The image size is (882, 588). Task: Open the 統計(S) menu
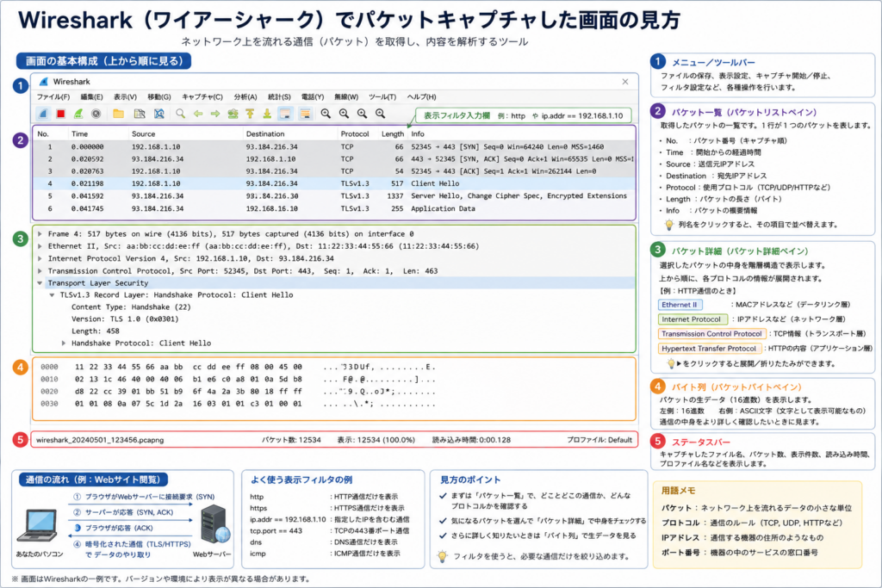point(279,96)
